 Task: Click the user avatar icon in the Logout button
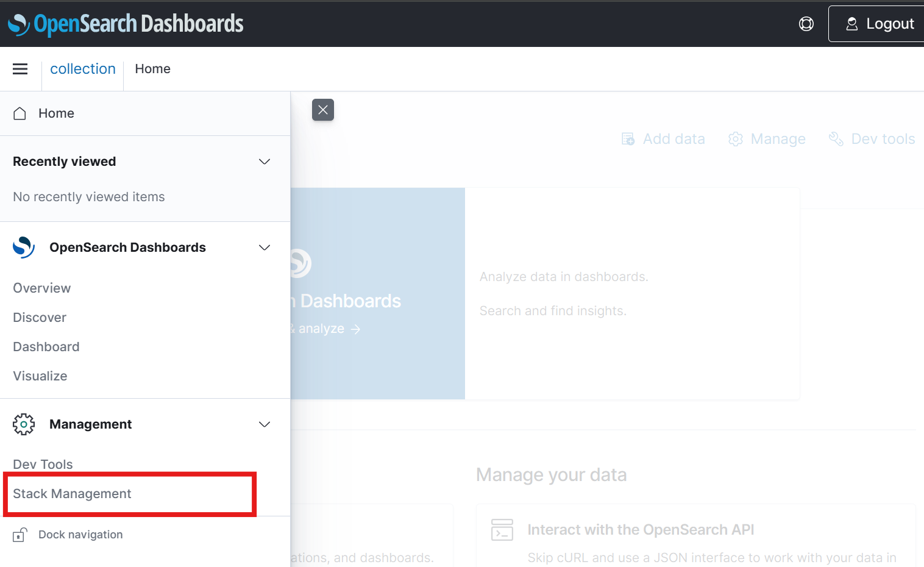pos(851,23)
